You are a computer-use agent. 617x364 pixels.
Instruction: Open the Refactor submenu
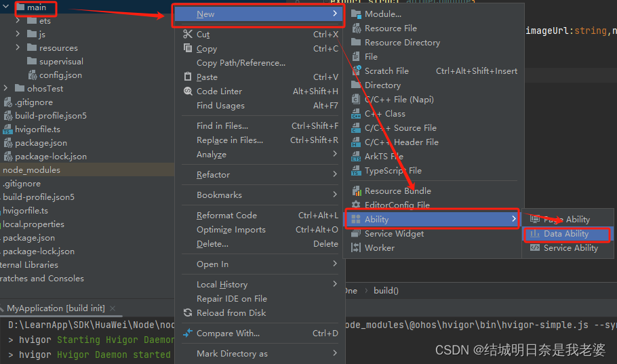tap(260, 174)
